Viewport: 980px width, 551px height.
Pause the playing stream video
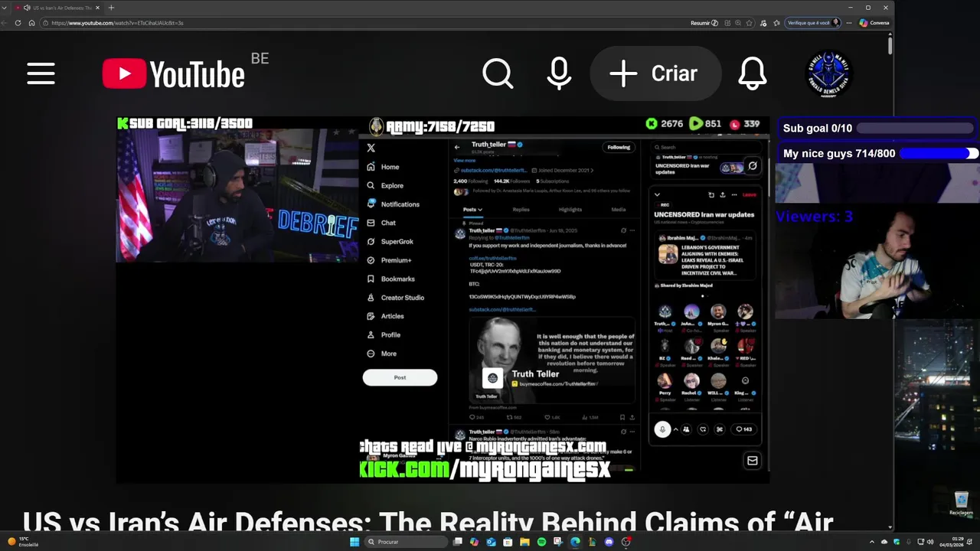(x=443, y=300)
